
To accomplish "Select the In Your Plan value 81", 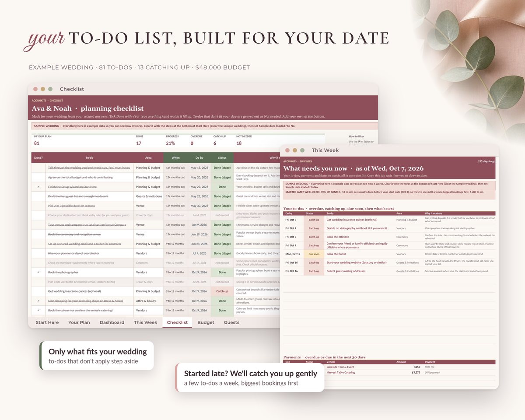I will (x=37, y=143).
